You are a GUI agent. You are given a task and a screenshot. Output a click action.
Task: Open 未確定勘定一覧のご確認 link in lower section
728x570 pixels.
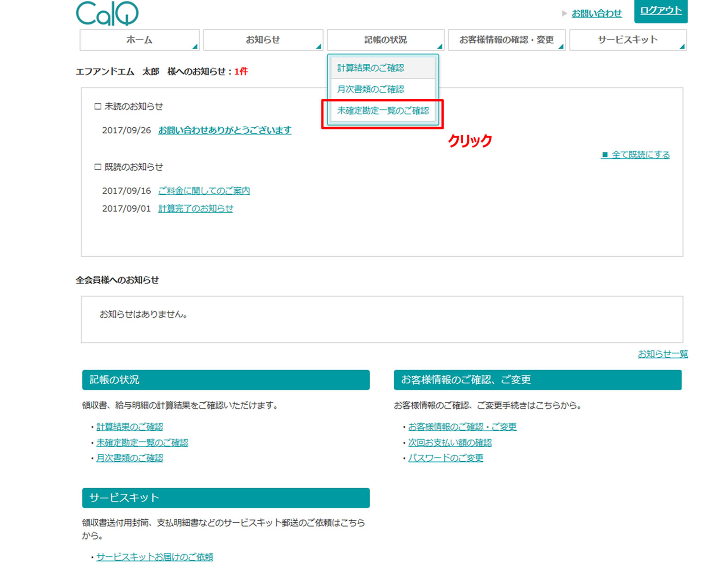pyautogui.click(x=142, y=443)
